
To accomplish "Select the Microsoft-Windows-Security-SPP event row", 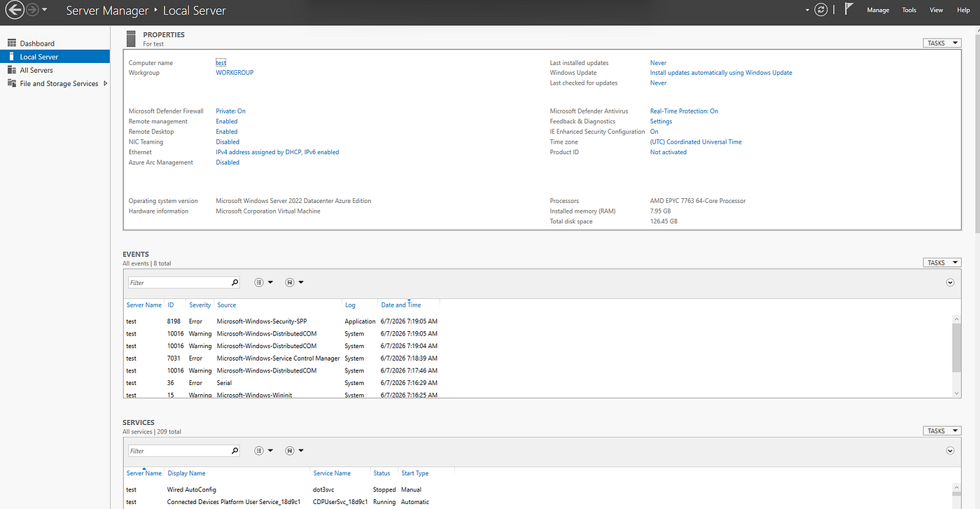I will [x=538, y=321].
